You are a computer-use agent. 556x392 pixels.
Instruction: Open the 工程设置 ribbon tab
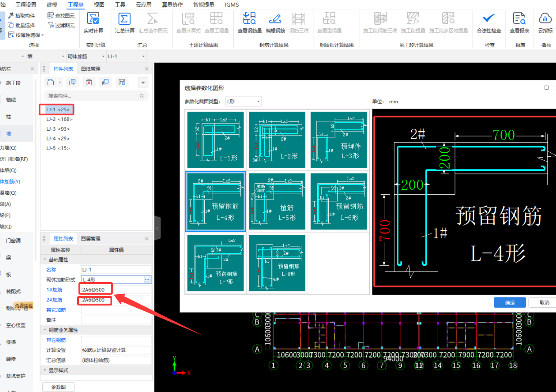coord(26,5)
